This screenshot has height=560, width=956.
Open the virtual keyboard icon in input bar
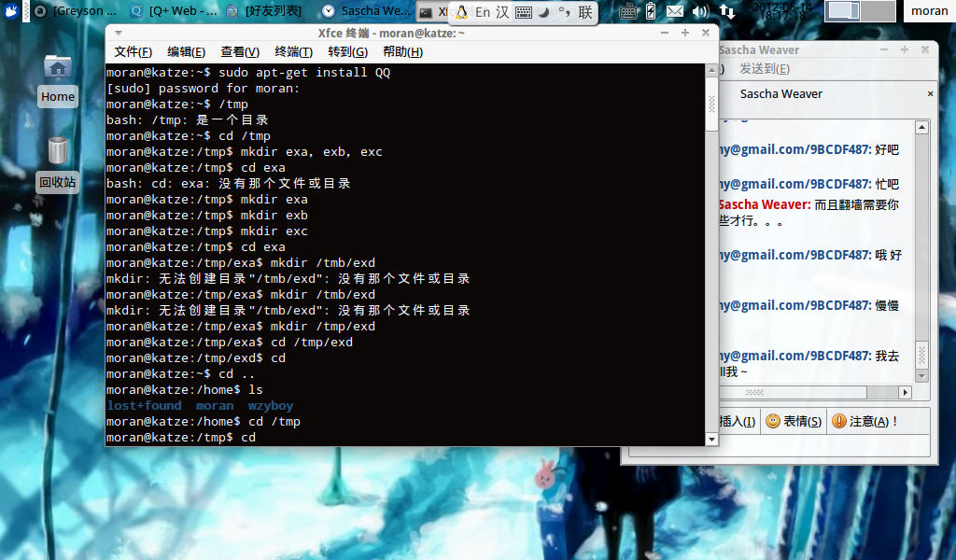click(x=523, y=12)
